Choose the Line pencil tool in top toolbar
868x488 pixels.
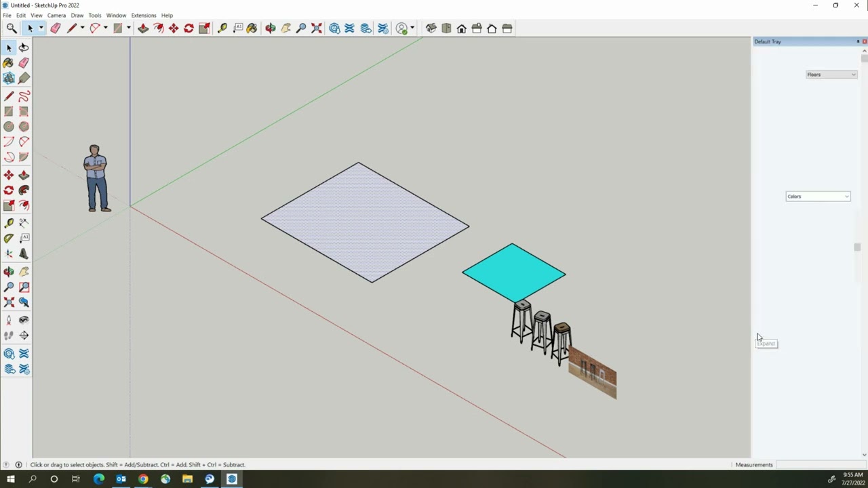(x=72, y=28)
